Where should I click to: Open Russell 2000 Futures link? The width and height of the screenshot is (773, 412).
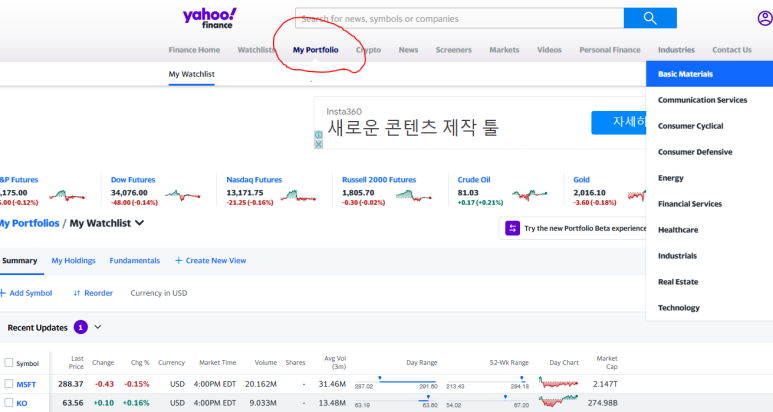pos(379,180)
